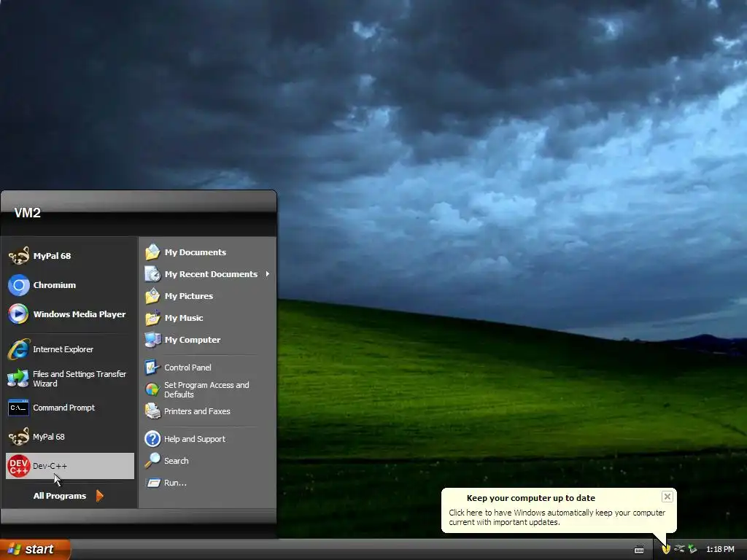
Task: Open MyPal 68 listed above Dev-C++
Action: click(x=69, y=437)
